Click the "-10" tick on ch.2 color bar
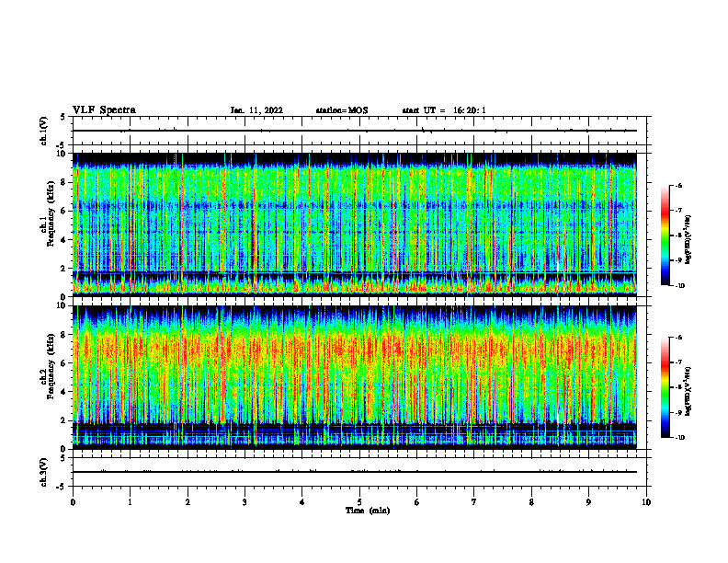Screen dimensions: 728x563 click(679, 438)
